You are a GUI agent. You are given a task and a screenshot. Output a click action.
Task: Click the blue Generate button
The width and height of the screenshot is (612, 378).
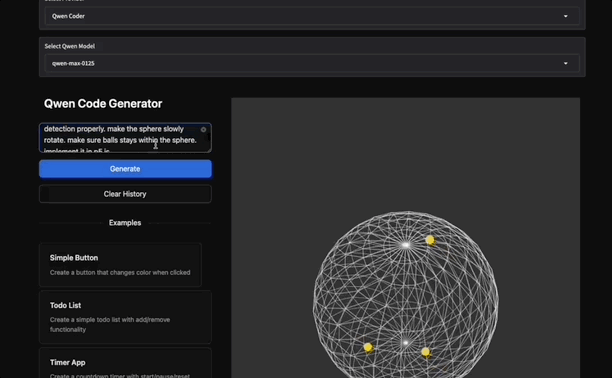(x=125, y=169)
